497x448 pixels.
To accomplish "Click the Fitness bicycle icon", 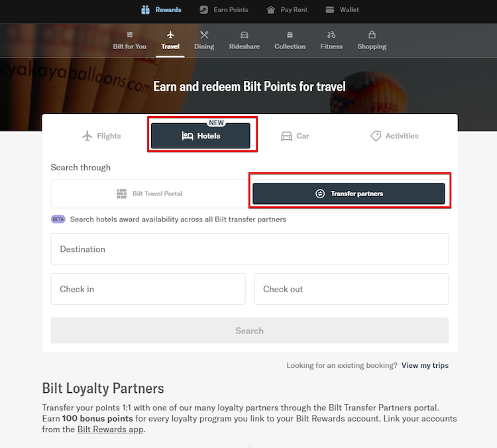I will tap(331, 34).
